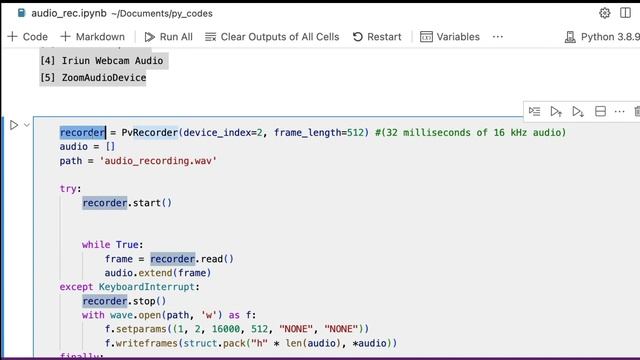This screenshot has height=360, width=640.
Task: Click audio.extend(frame) line
Action: click(158, 273)
